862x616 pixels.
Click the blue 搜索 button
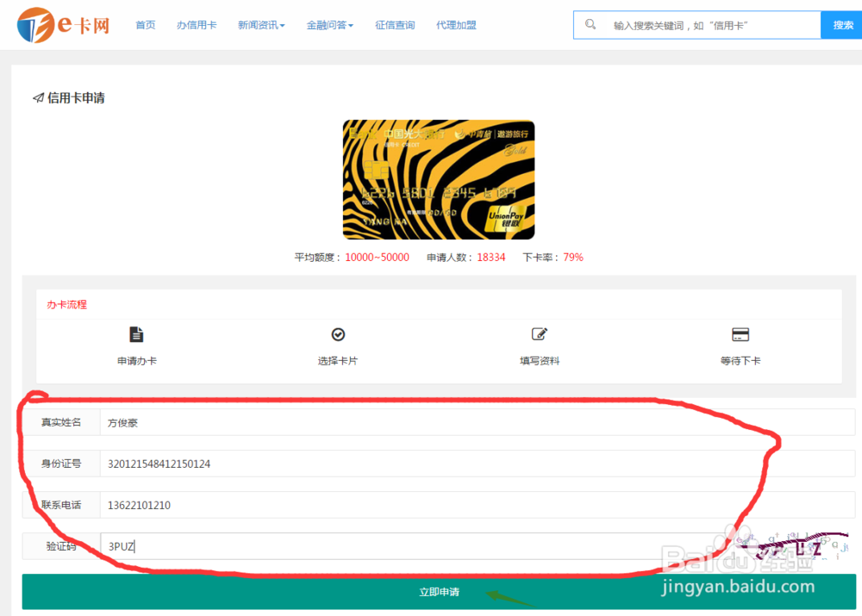click(x=841, y=25)
